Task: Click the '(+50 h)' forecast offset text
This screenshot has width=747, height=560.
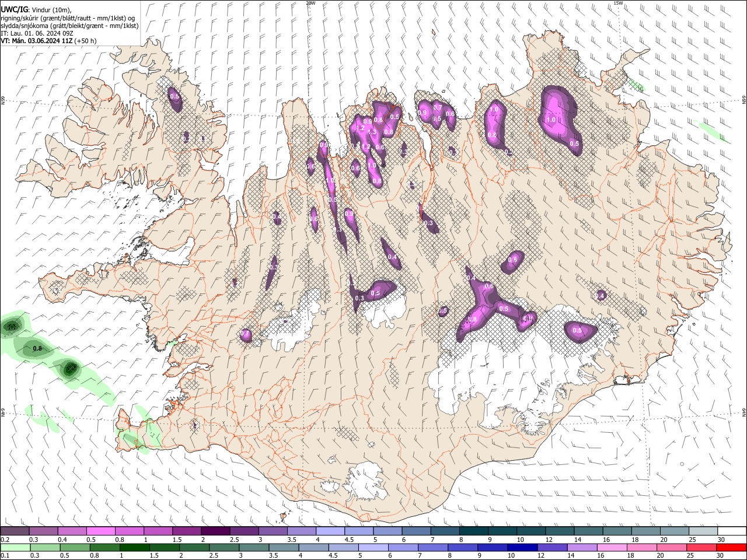Action: tap(86, 41)
